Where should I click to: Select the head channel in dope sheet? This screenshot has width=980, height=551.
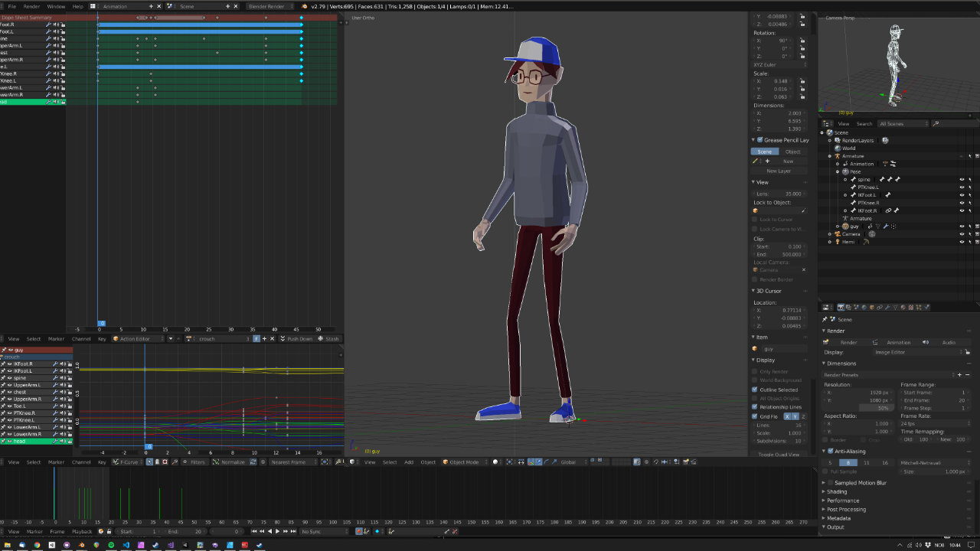[33, 102]
